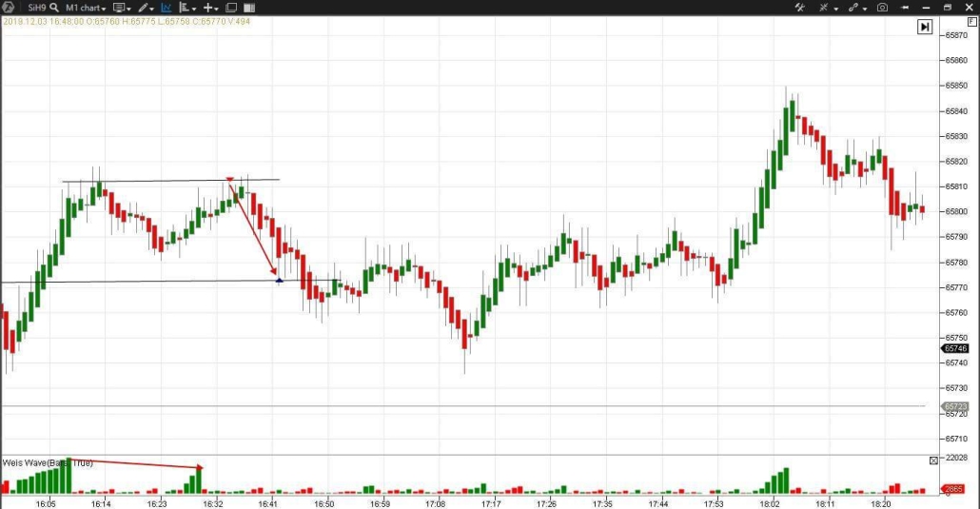This screenshot has height=509, width=980.
Task: Open chart settings wrench tools icon
Action: tap(799, 8)
